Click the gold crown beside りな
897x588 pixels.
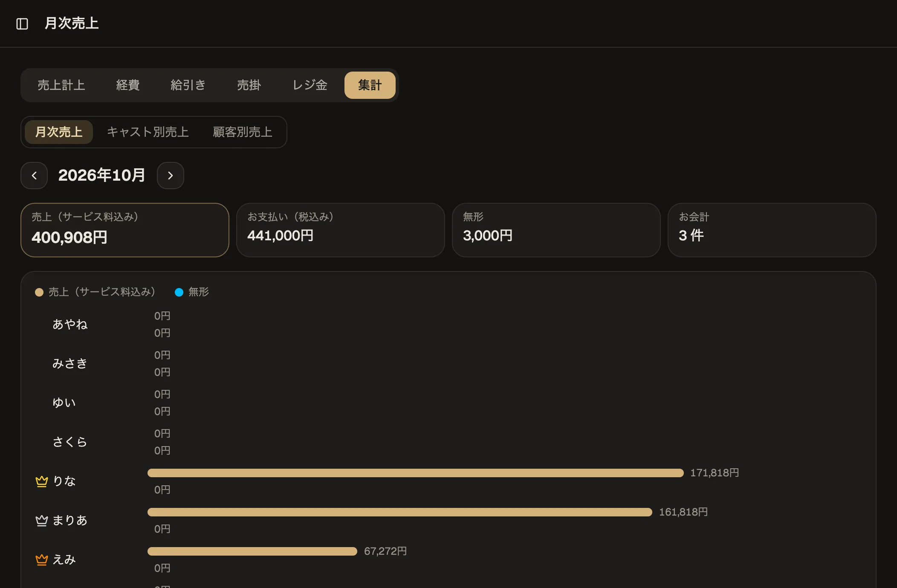(x=42, y=481)
